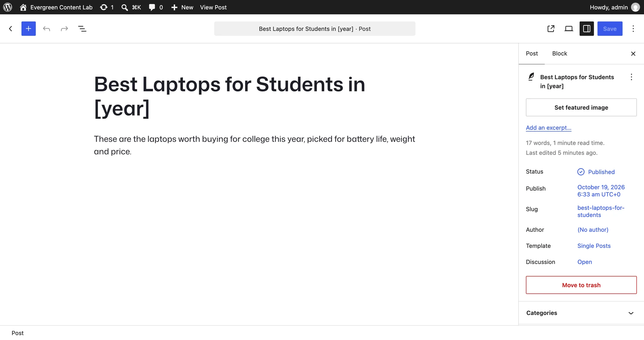Switch to the Post tab

tap(532, 53)
